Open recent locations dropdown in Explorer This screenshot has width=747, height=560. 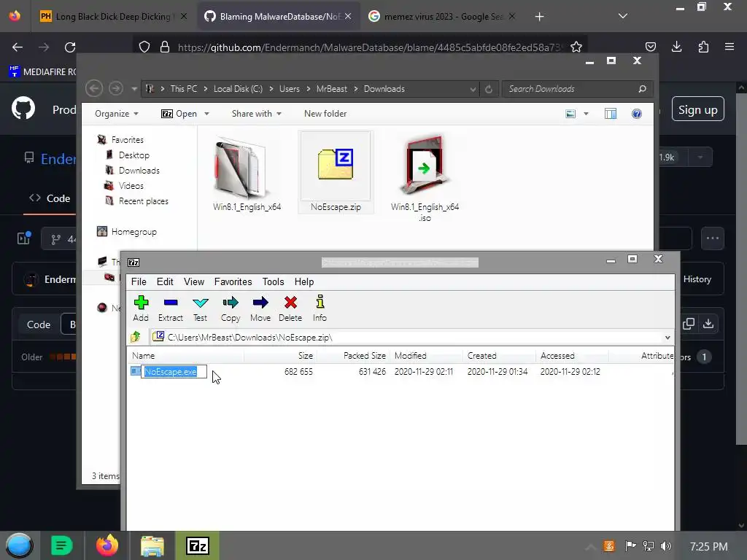coord(134,89)
